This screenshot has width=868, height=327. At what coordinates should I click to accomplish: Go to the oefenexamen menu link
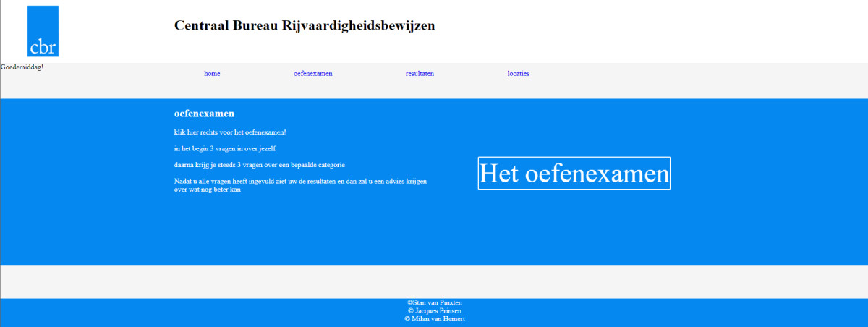(x=313, y=74)
